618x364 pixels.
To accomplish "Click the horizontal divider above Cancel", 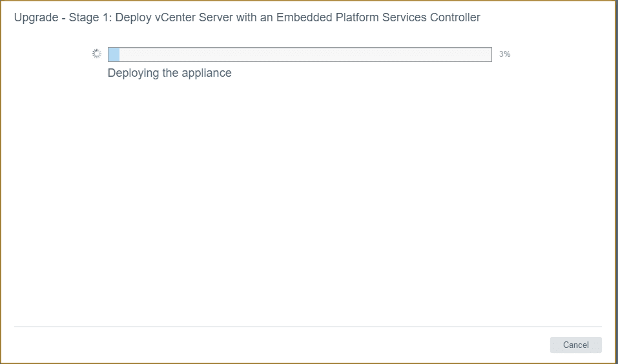I will (x=307, y=327).
